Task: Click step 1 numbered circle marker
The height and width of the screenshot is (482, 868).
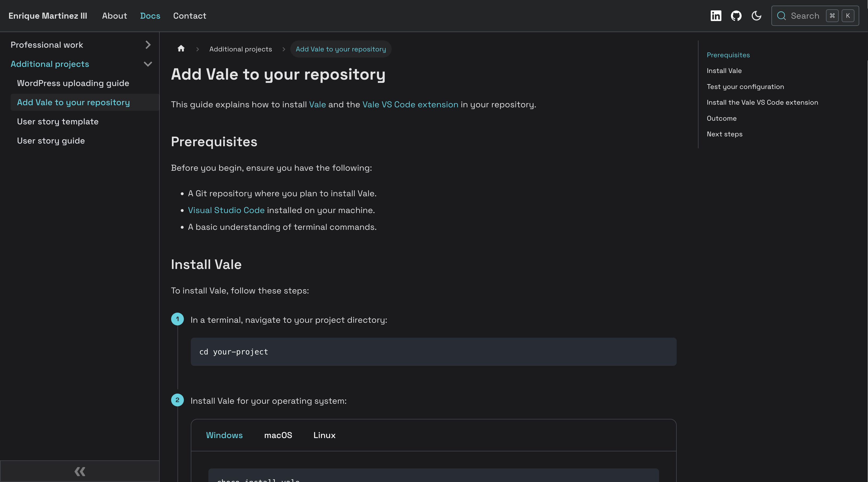Action: pos(177,319)
